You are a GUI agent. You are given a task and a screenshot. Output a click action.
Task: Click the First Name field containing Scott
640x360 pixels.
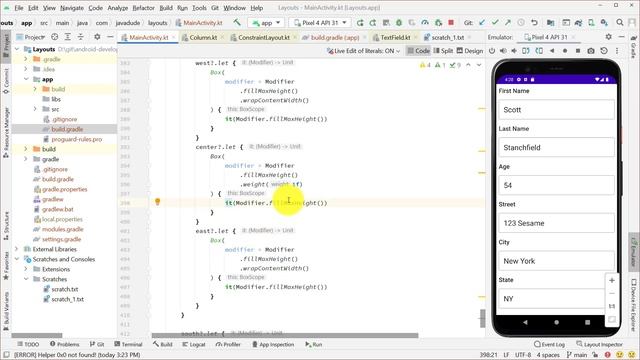556,110
